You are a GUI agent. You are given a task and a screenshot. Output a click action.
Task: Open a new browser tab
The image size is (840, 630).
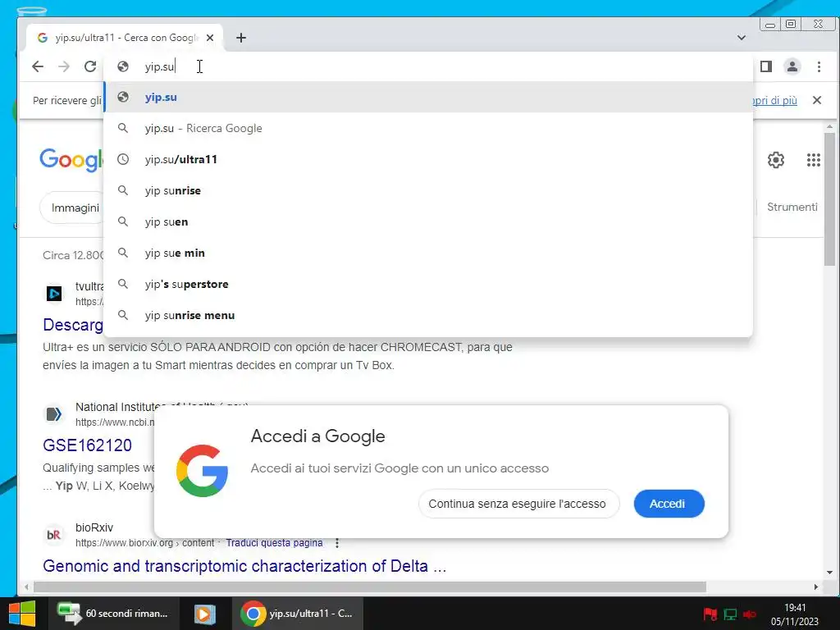click(x=241, y=38)
